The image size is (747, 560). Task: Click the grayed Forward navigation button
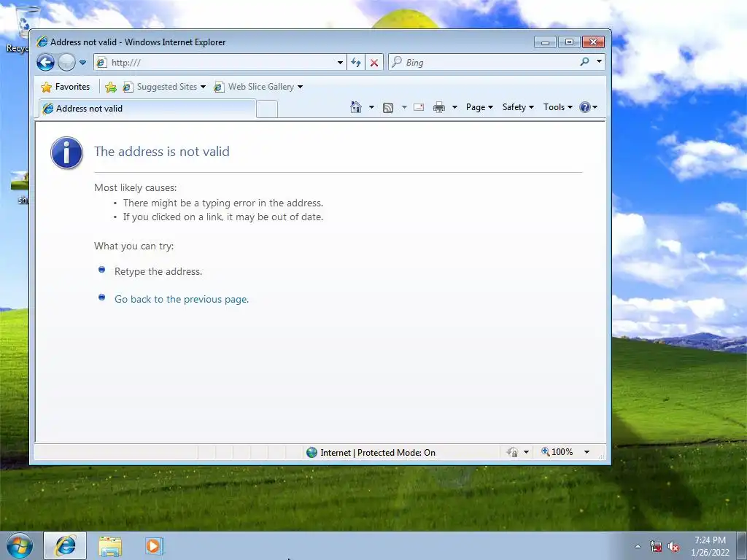[66, 63]
